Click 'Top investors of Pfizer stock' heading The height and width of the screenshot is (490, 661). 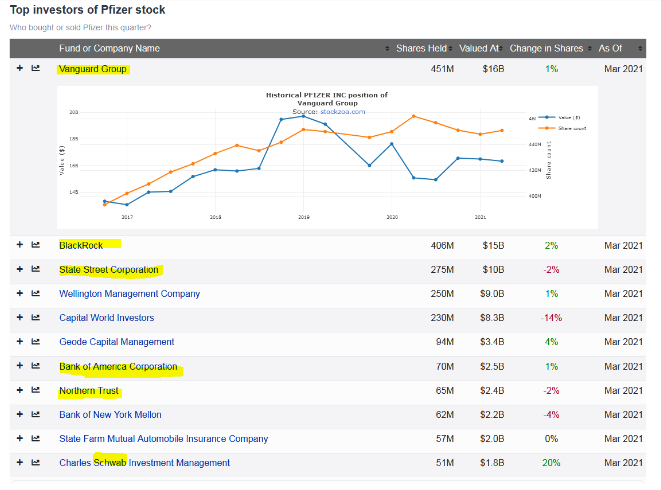[x=87, y=10]
